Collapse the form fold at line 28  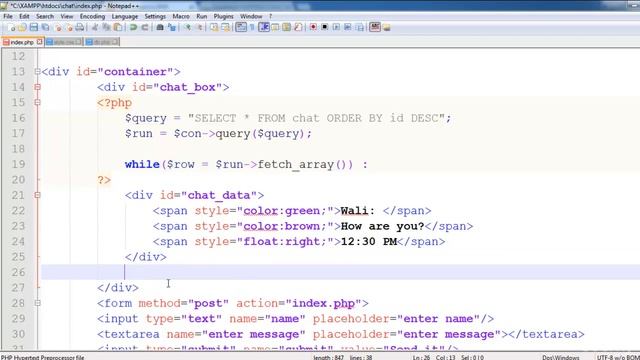(x=38, y=303)
